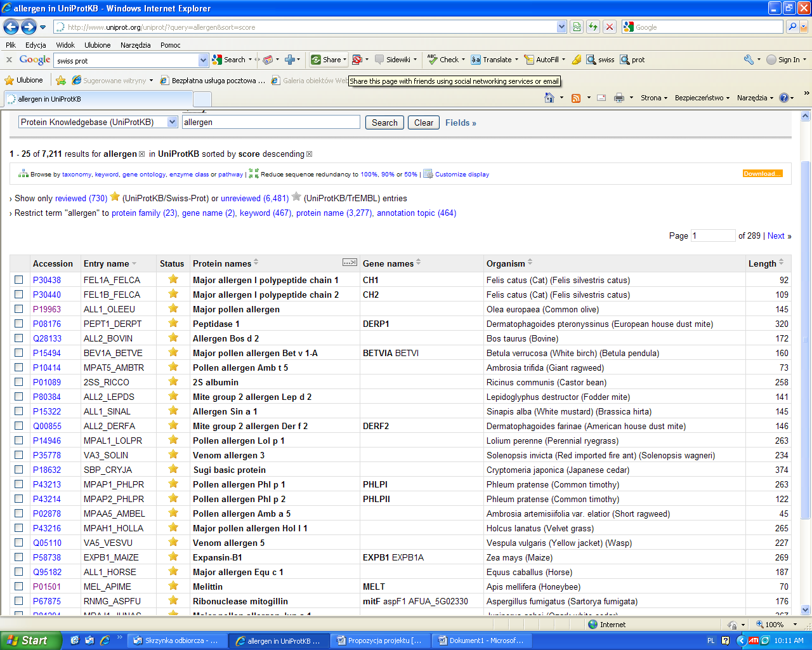Tick the checkbox for P01089

pos(19,382)
